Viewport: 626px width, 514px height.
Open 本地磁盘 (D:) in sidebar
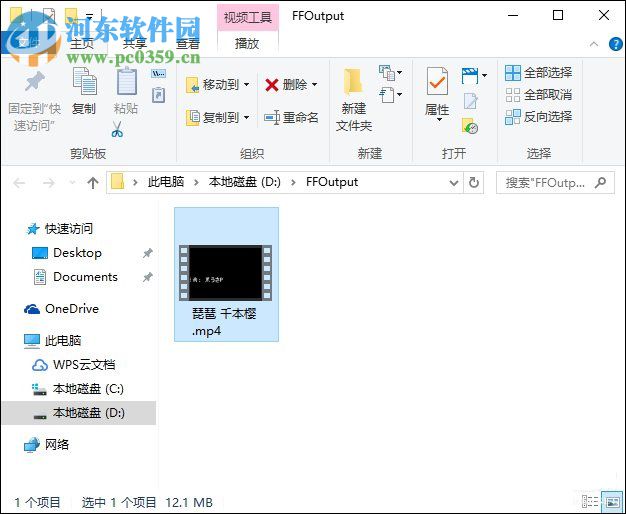(79, 413)
